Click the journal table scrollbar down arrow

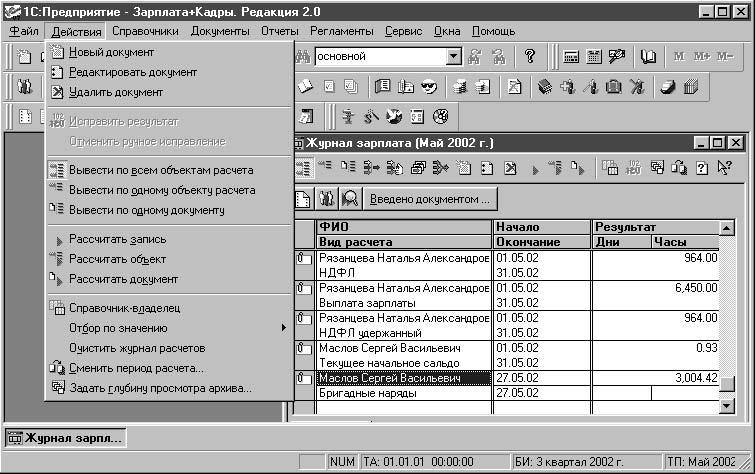click(x=727, y=406)
